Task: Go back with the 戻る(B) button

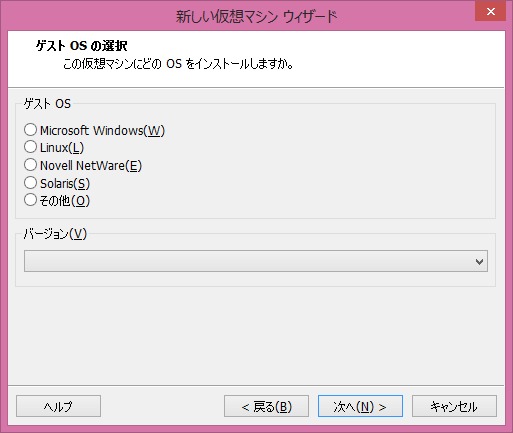Action: pos(266,406)
